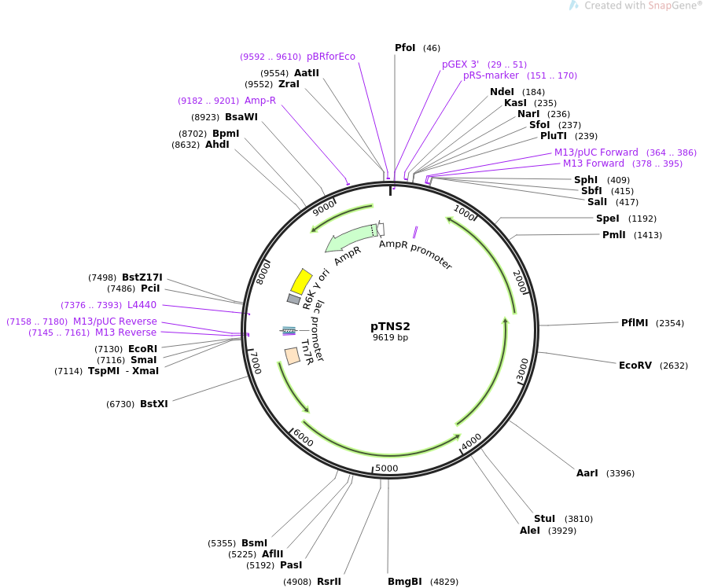Select the pBRforEco primer label

(331, 57)
